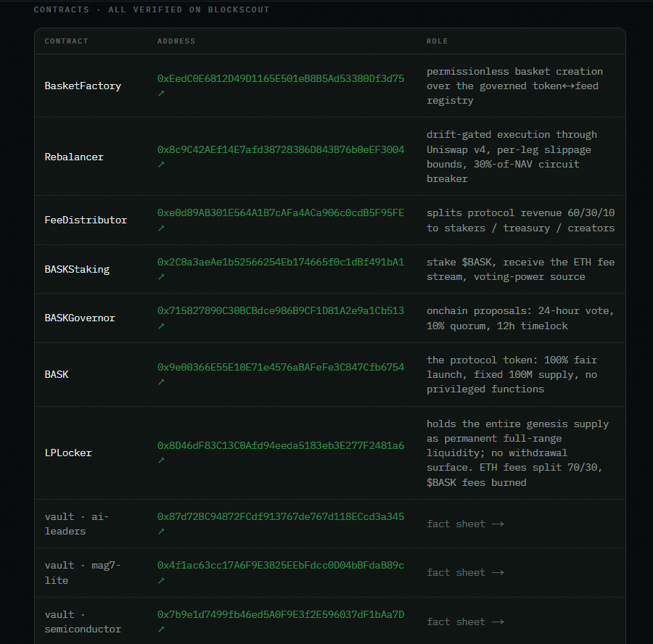Screen dimensions: 653x644
Task: Open BASKStaking address 0x2C8a3aeA...bA1
Action: click(x=281, y=263)
